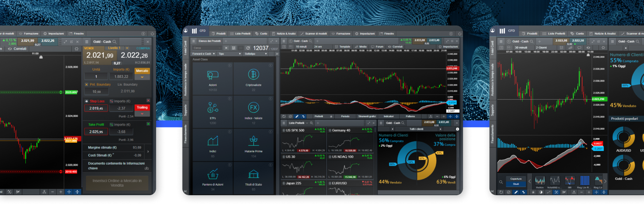Open the Liste Preferiti menu
The image size is (644, 207).
tap(240, 34)
